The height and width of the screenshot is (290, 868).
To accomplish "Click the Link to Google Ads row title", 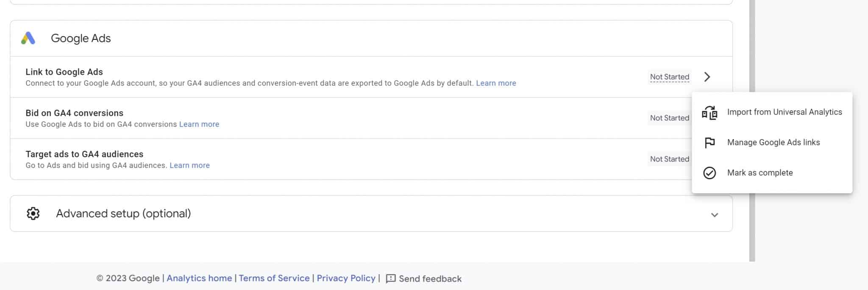I will pyautogui.click(x=64, y=72).
